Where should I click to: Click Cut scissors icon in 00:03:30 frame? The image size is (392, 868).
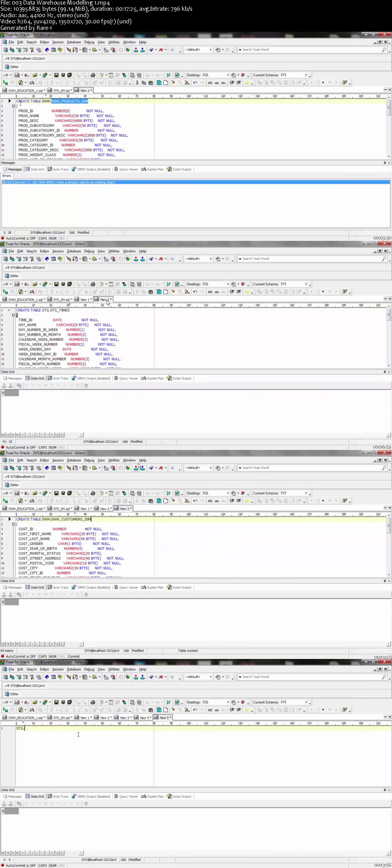[137, 82]
